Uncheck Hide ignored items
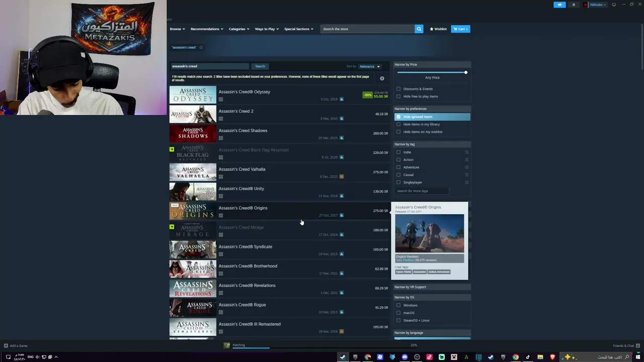Image resolution: width=644 pixels, height=362 pixels. 398,117
